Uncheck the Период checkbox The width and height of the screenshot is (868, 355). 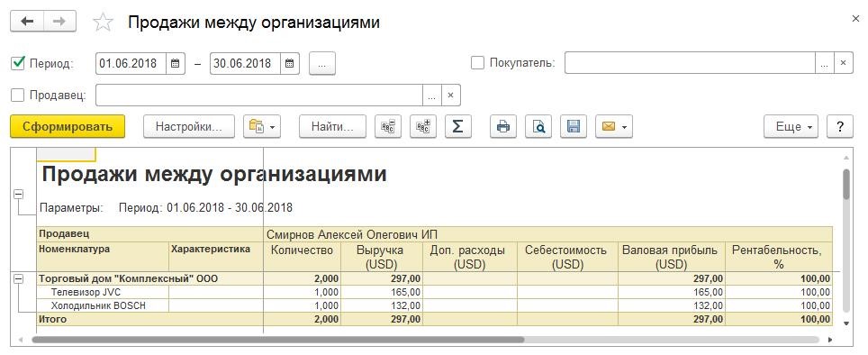pyautogui.click(x=18, y=62)
